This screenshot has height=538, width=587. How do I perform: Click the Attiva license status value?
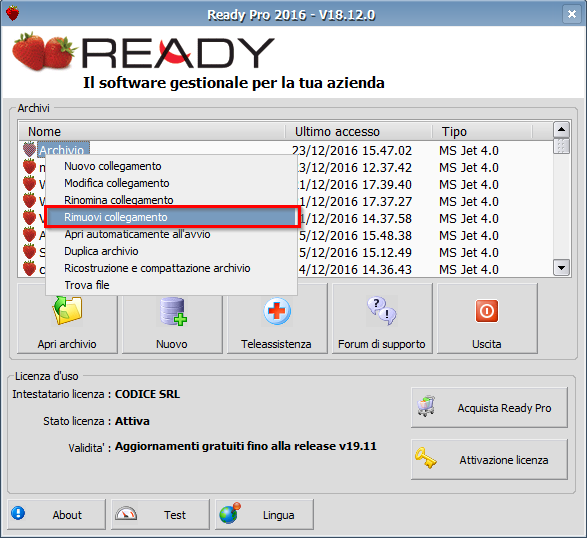pos(132,421)
